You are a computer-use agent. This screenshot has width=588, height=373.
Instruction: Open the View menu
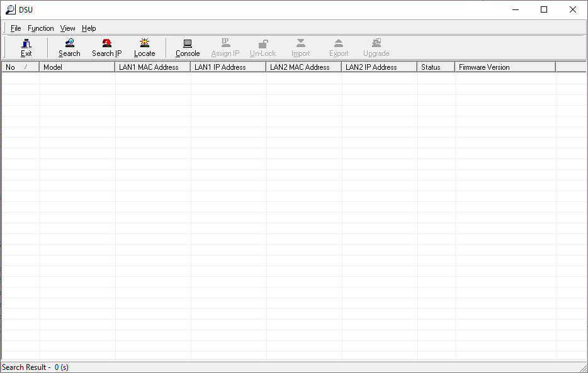pyautogui.click(x=67, y=28)
